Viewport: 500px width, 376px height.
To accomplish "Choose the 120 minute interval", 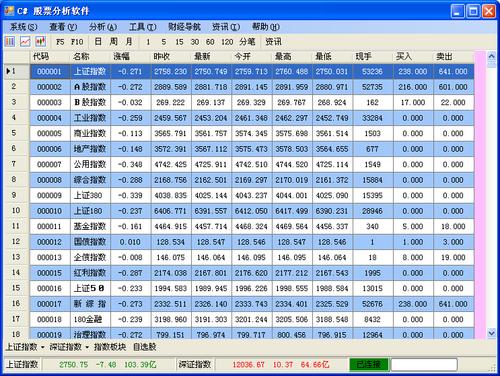I will (227, 42).
